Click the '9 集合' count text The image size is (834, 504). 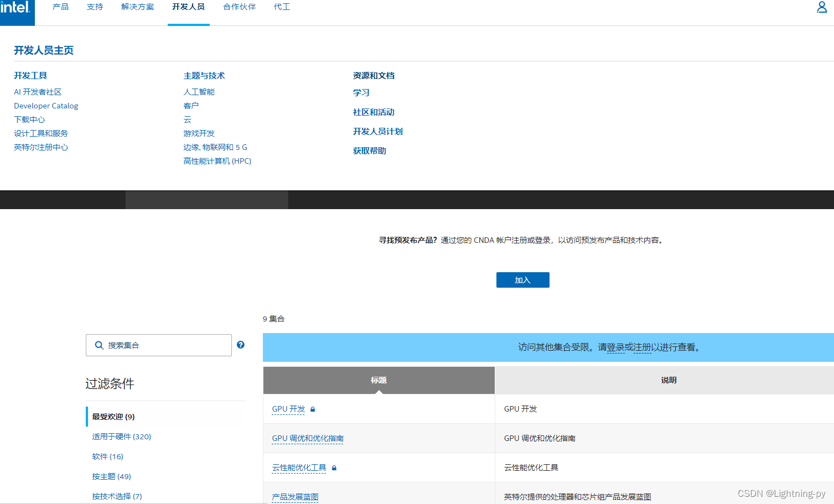point(274,319)
